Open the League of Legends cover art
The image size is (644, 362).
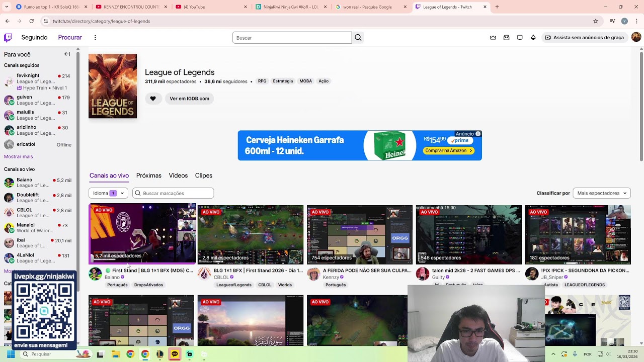click(x=113, y=86)
